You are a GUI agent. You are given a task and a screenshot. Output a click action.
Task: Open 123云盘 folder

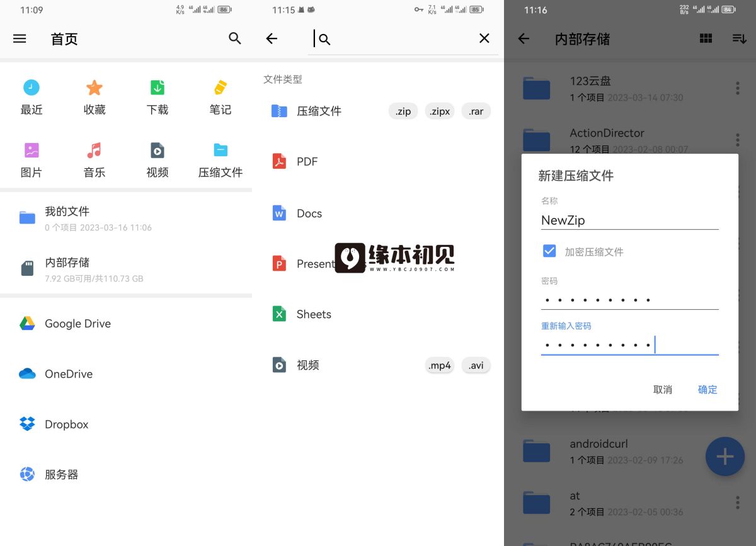click(x=617, y=88)
